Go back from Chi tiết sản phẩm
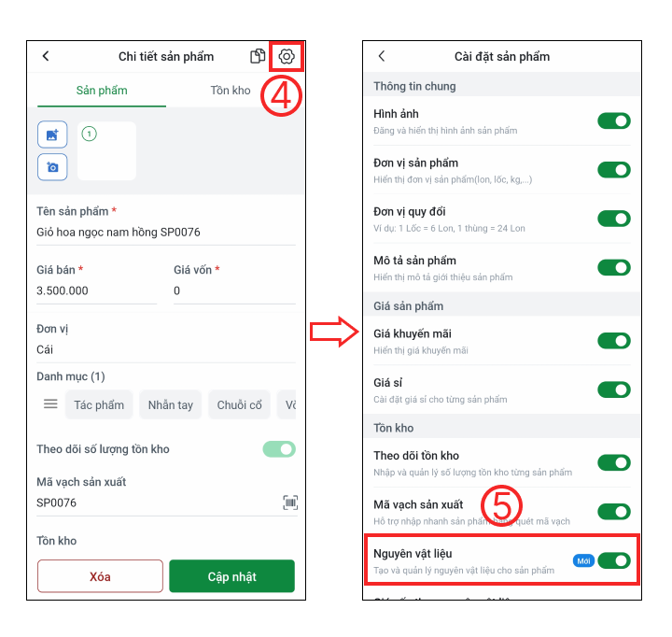Image resolution: width=672 pixels, height=637 pixels. click(46, 56)
